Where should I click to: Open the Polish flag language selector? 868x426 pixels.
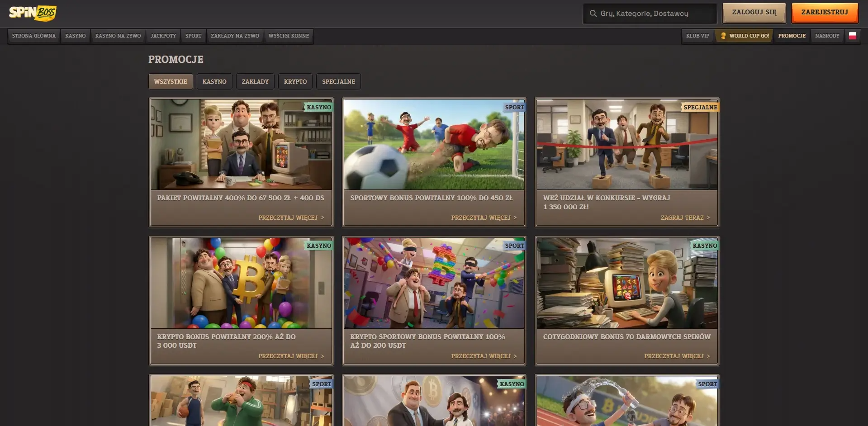point(853,36)
